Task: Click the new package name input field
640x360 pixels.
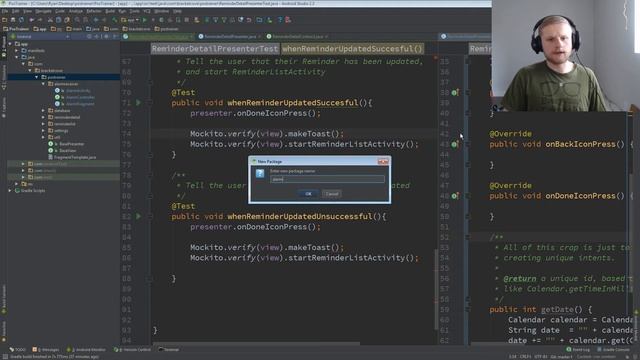Action: [x=327, y=179]
